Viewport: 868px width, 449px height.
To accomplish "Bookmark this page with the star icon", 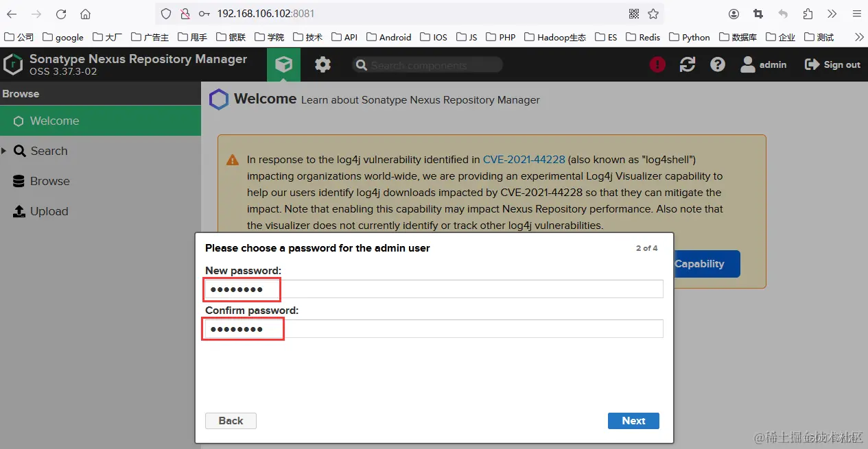I will coord(653,14).
